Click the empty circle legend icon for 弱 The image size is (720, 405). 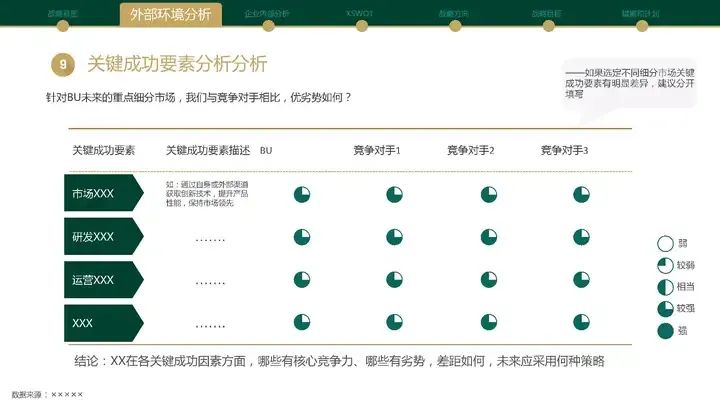(665, 244)
